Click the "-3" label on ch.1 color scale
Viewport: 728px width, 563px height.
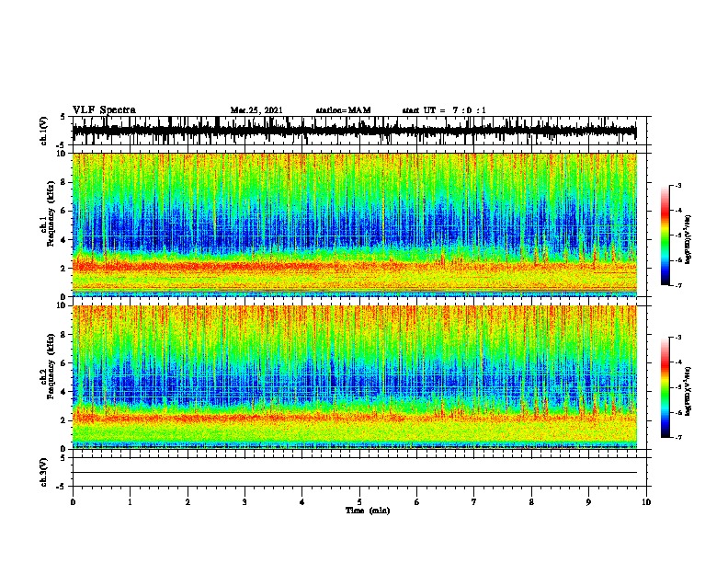coord(678,186)
